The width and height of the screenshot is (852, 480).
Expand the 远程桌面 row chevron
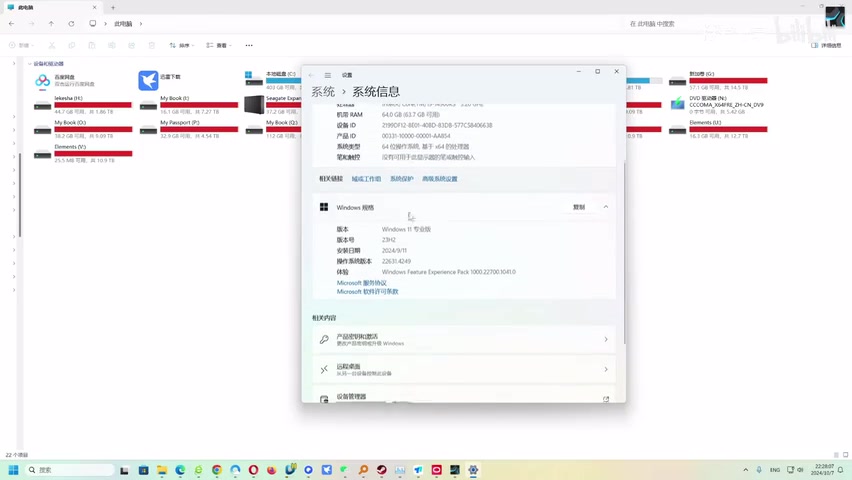[606, 369]
